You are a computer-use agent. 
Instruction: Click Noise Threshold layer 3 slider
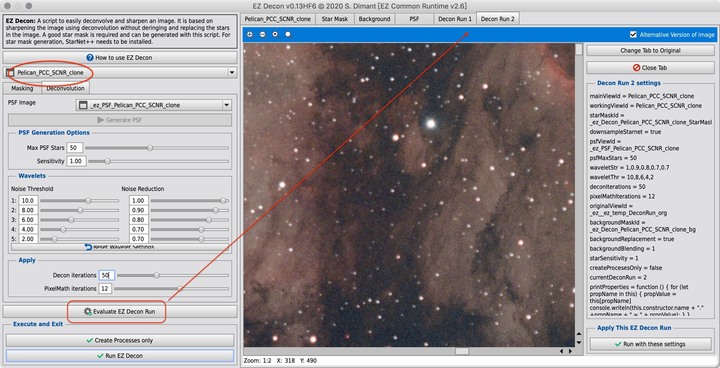coord(79,220)
